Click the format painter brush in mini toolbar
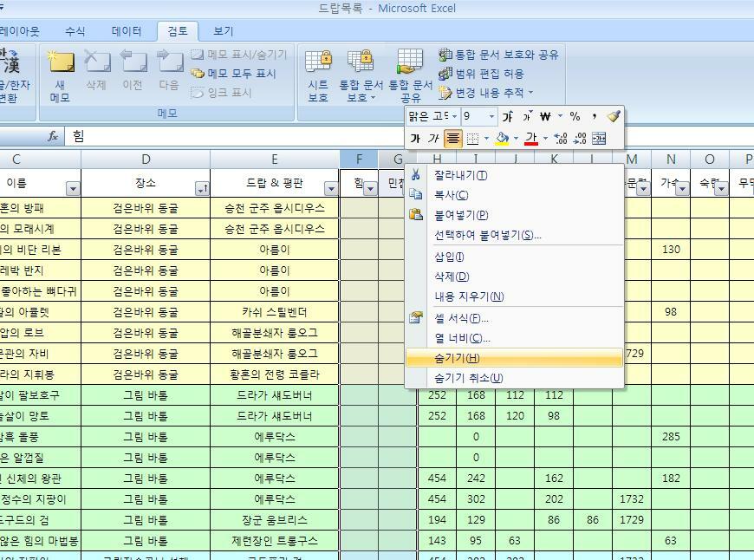The width and height of the screenshot is (754, 560). [614, 116]
